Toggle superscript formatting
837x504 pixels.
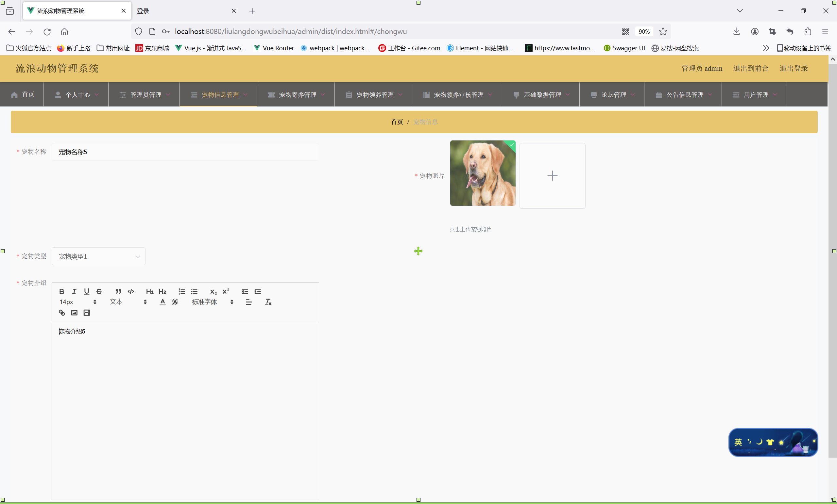pyautogui.click(x=226, y=291)
